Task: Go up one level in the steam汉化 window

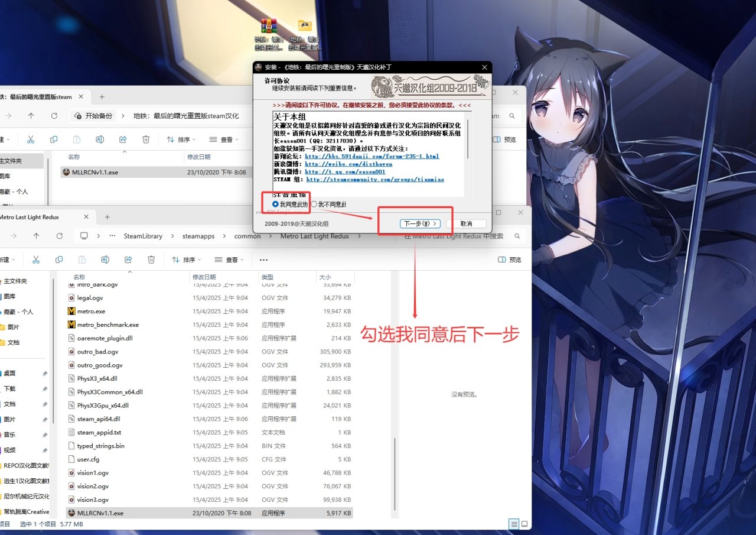Action: click(x=31, y=116)
